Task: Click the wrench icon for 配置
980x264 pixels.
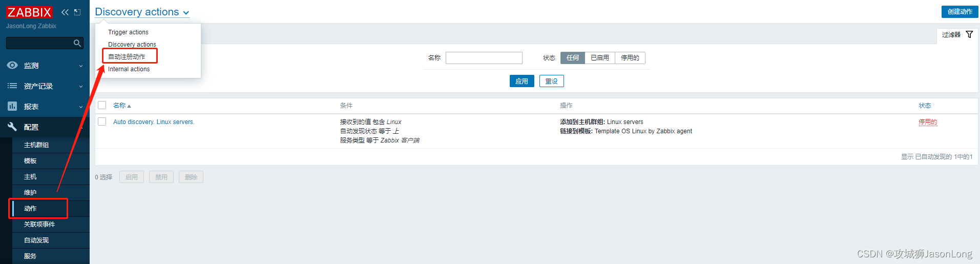Action: tap(12, 127)
